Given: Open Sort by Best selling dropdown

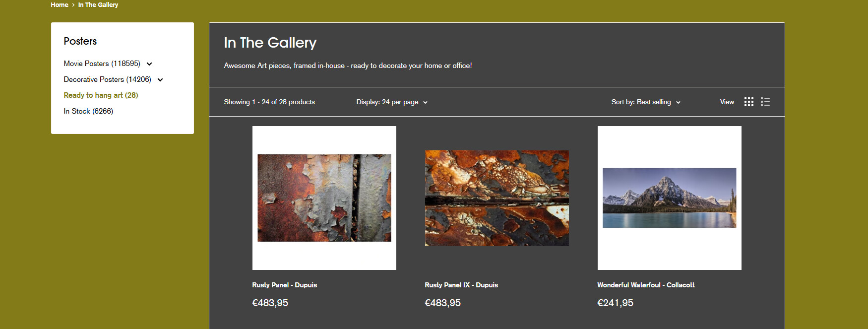Looking at the screenshot, I should (646, 102).
